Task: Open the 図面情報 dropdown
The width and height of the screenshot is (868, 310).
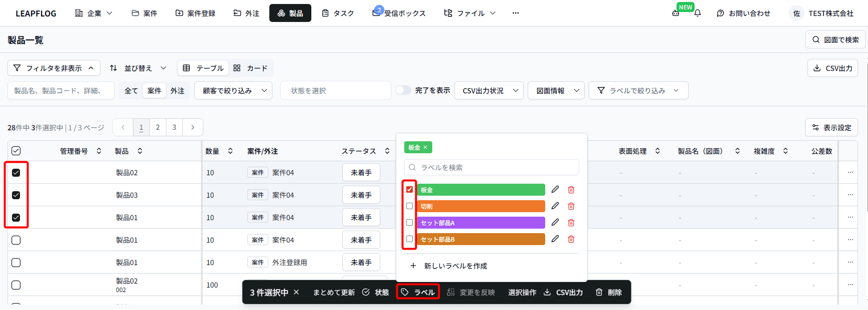Action: 556,90
